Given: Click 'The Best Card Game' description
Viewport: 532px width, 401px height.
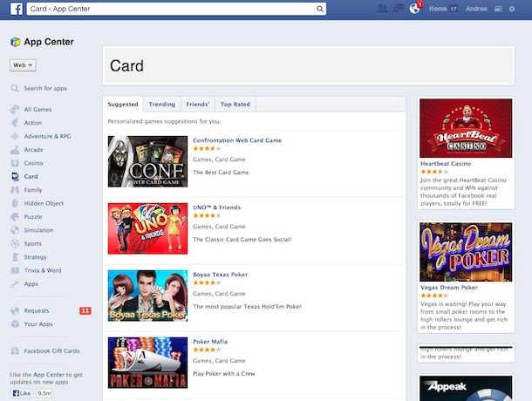Looking at the screenshot, I should [x=221, y=172].
